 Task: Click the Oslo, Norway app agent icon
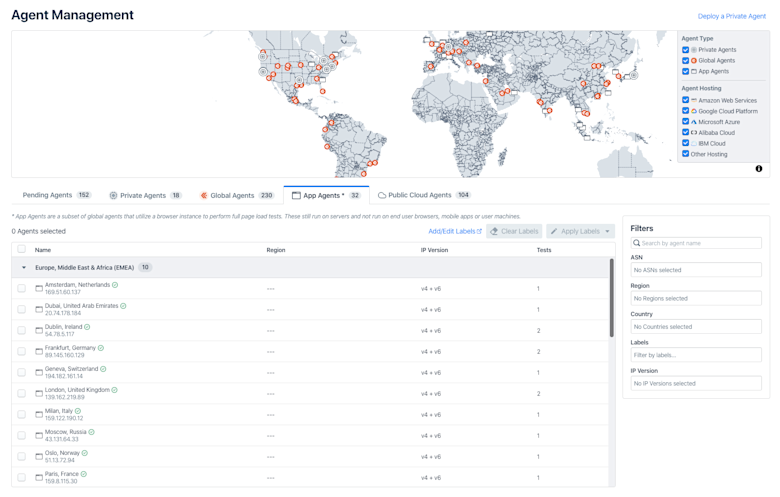(x=39, y=457)
